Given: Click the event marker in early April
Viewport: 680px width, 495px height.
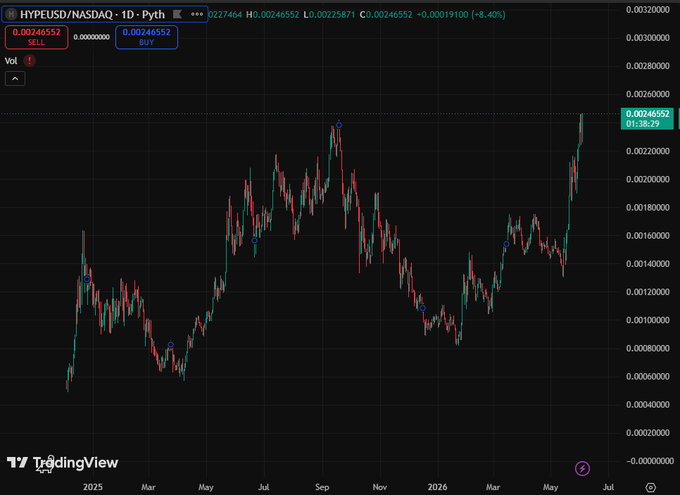Looking at the screenshot, I should coord(170,344).
